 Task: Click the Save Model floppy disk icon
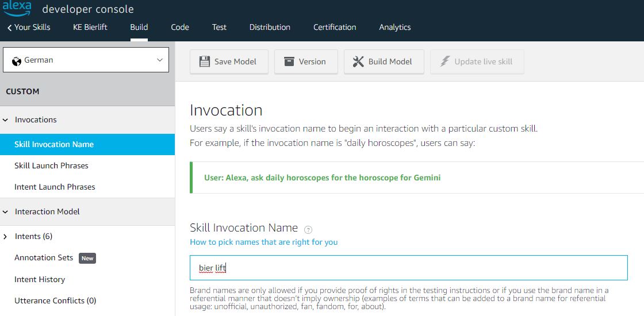pos(205,61)
